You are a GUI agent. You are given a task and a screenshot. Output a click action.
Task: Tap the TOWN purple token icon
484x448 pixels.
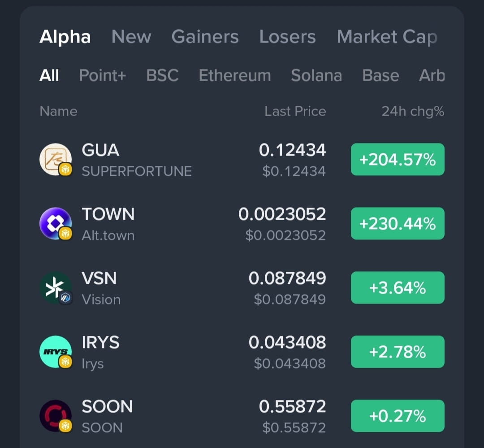click(x=56, y=223)
